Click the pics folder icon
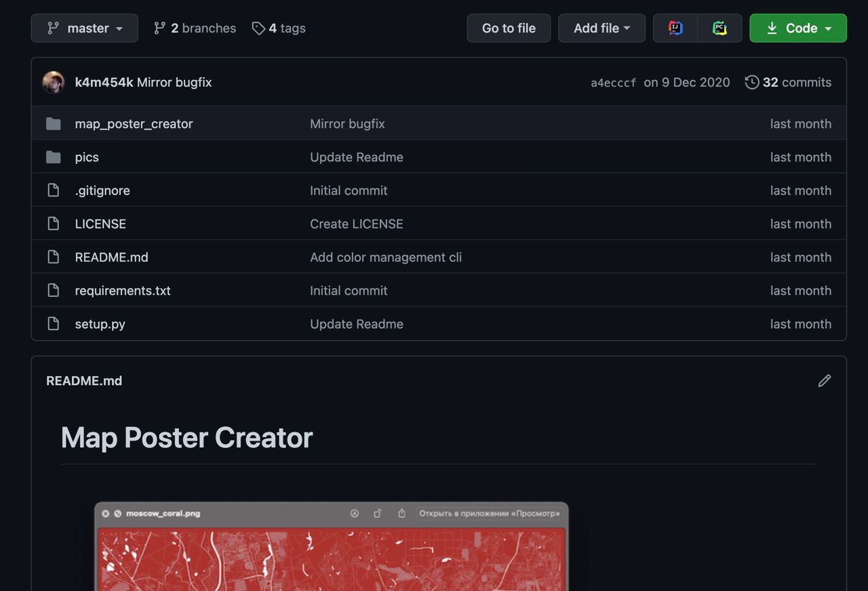The height and width of the screenshot is (591, 868). (54, 157)
